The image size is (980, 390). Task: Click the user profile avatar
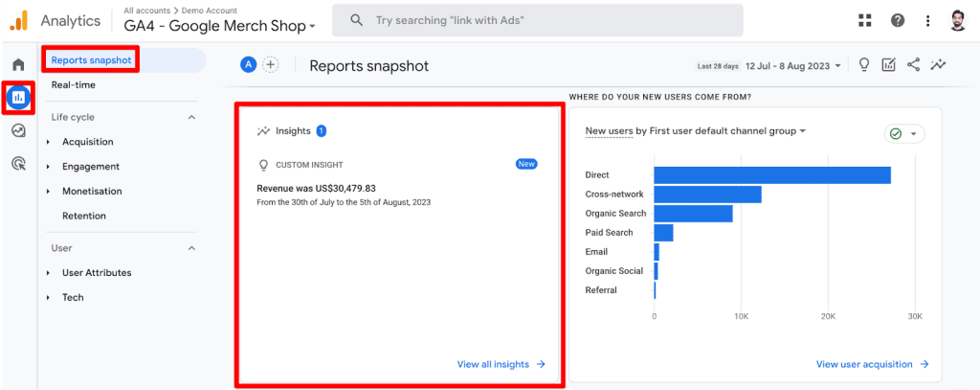(x=957, y=21)
